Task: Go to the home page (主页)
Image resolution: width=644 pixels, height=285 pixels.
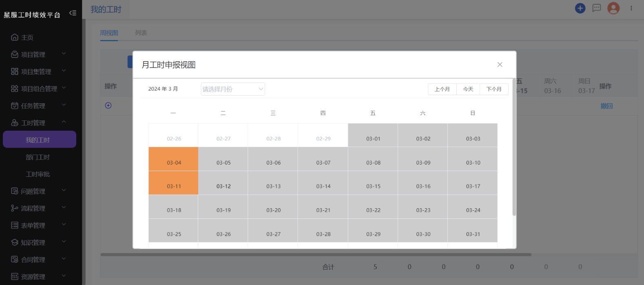Action: pos(27,38)
